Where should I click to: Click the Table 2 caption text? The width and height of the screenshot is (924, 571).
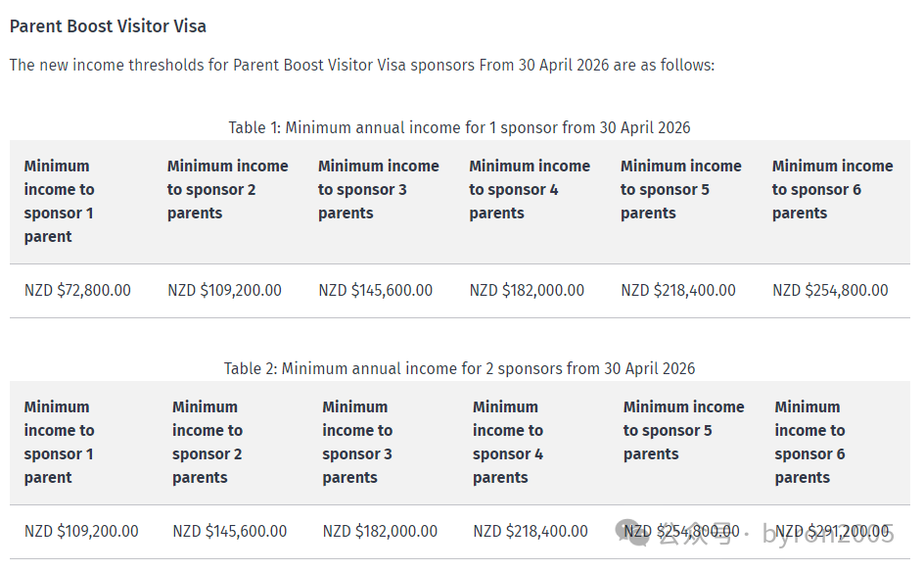pos(459,368)
